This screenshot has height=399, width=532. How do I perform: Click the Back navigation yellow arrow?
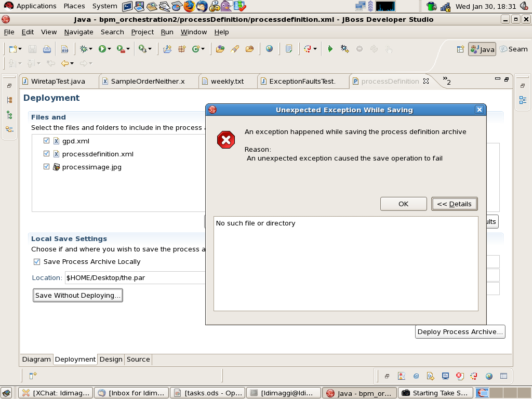click(65, 63)
